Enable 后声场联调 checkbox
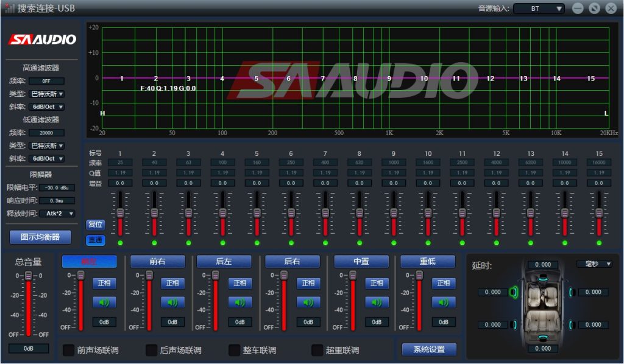The height and width of the screenshot is (364, 624). click(x=152, y=350)
